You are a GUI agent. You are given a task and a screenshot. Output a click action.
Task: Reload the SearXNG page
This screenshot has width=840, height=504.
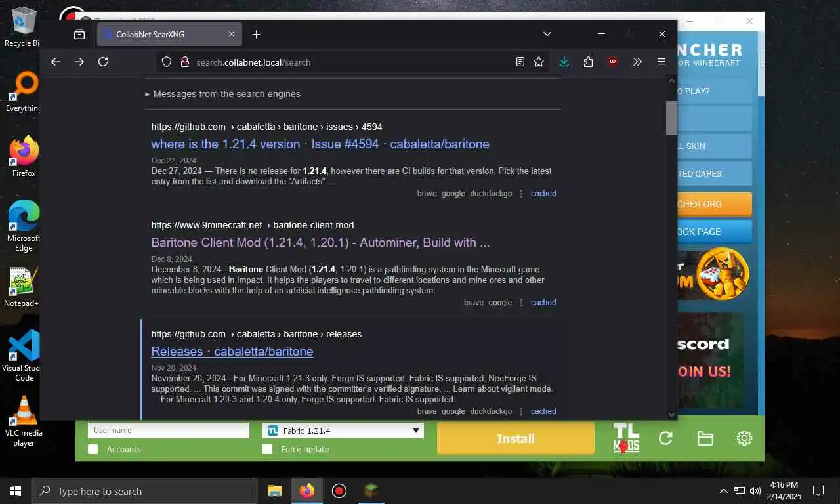[x=103, y=62]
